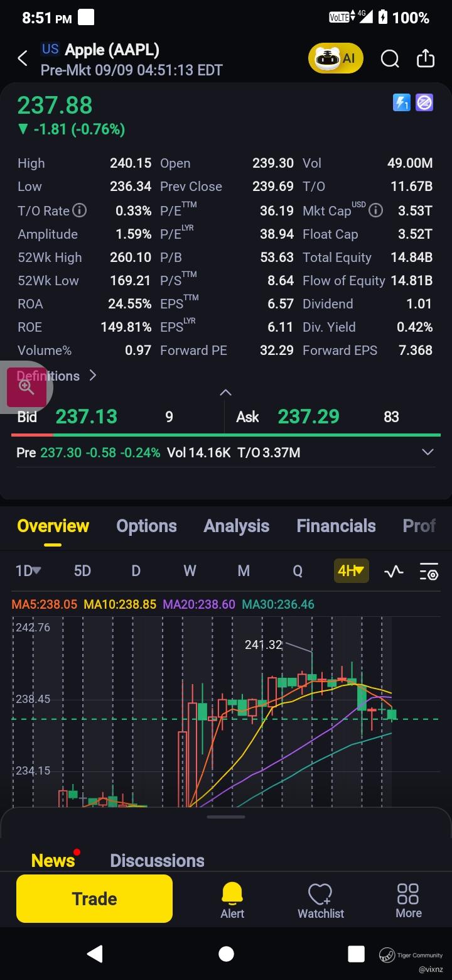Screen dimensions: 452x980
Task: Tap the MA30:236.46 indicator label
Action: [278, 604]
